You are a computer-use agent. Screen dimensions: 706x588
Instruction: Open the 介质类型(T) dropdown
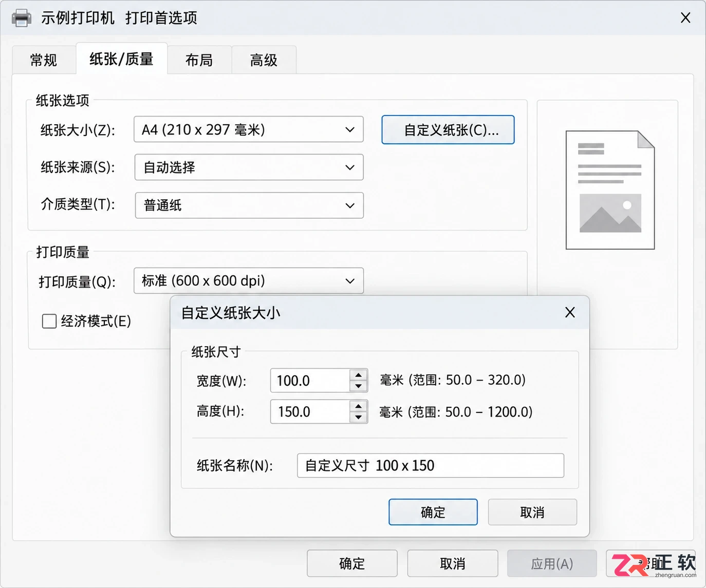(x=249, y=205)
